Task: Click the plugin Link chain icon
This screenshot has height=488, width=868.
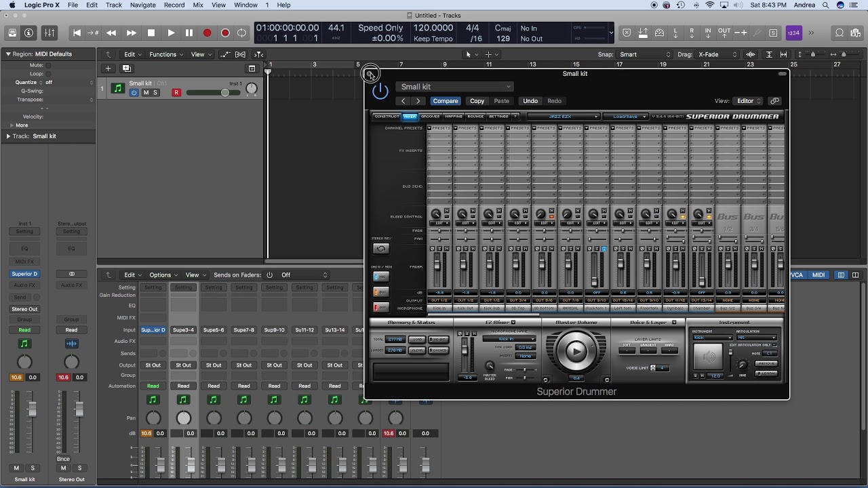Action: click(775, 101)
